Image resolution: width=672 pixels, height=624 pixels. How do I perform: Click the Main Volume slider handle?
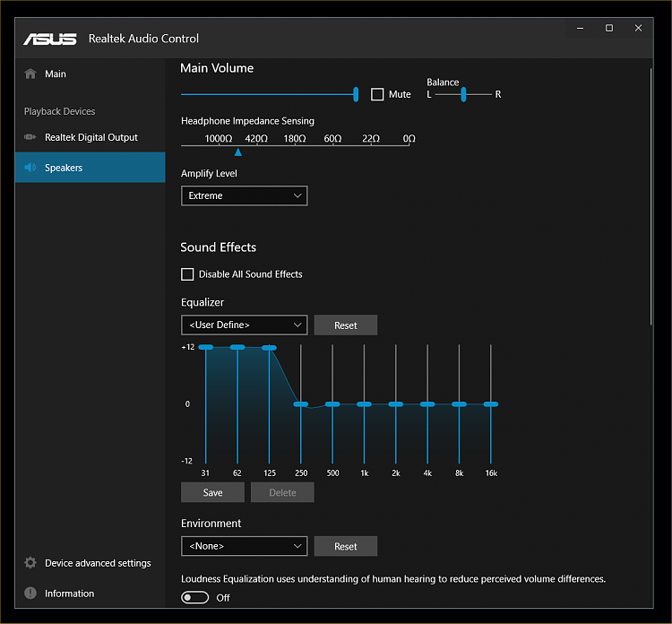[x=356, y=94]
